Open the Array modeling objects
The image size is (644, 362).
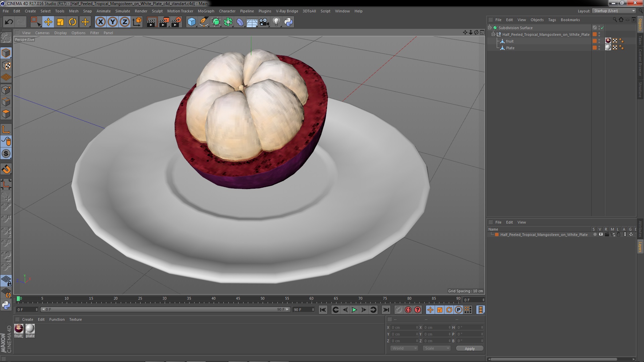coord(228,22)
